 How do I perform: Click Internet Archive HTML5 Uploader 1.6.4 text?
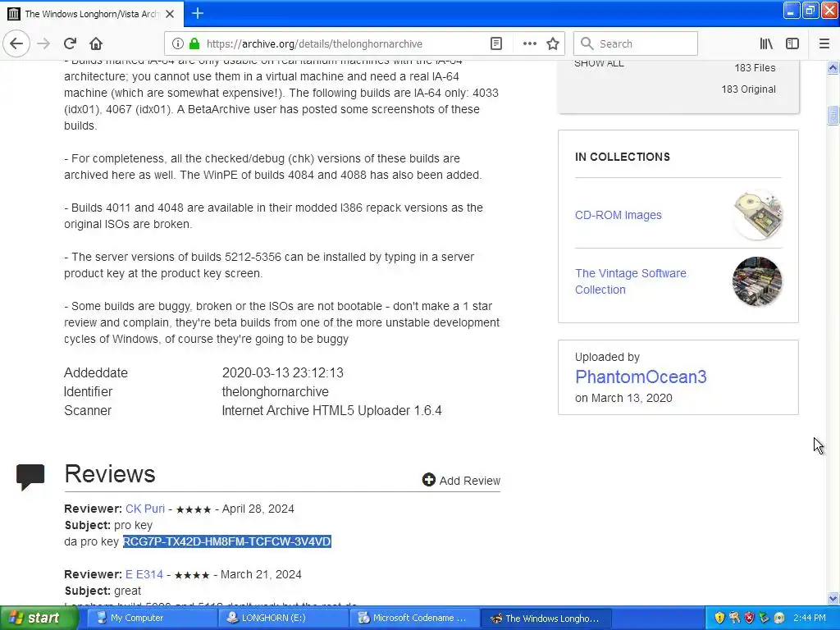331,410
